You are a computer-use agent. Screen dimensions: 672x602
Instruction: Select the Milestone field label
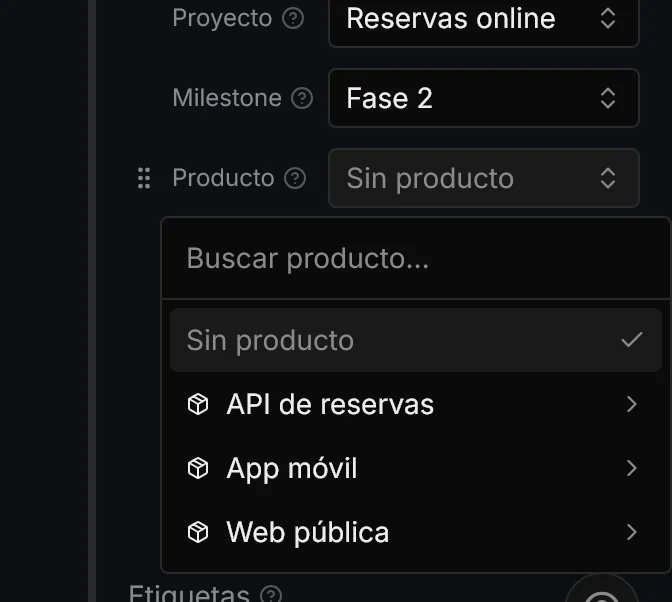click(227, 98)
